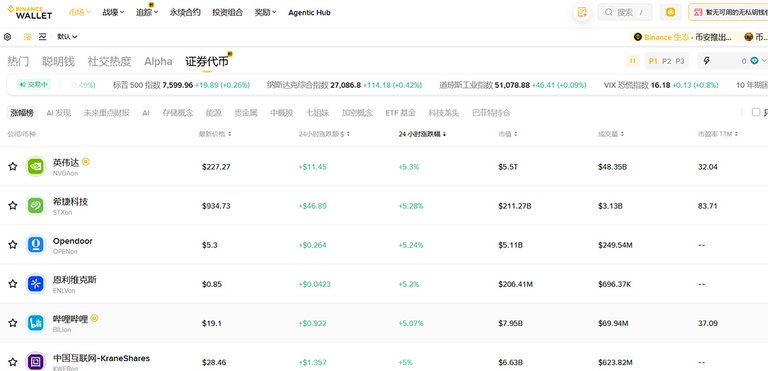
Task: Select 存储概念 filter
Action: point(178,113)
